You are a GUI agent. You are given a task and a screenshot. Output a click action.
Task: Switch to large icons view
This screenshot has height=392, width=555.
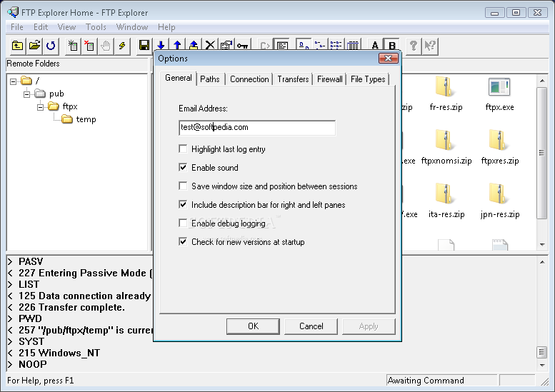point(304,45)
